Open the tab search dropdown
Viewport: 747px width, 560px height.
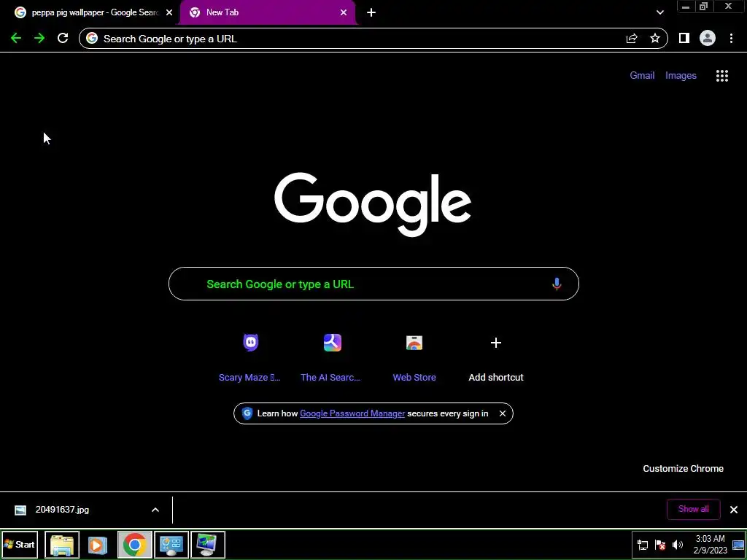[659, 13]
